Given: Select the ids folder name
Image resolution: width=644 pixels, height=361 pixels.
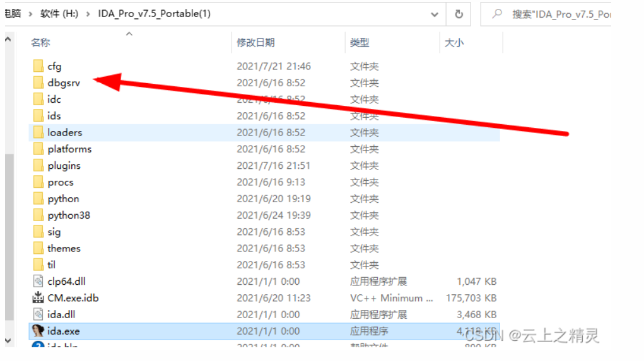Looking at the screenshot, I should point(54,116).
